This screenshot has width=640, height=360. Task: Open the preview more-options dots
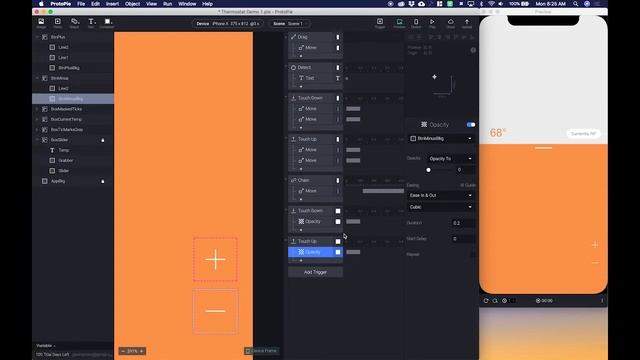[x=602, y=300]
